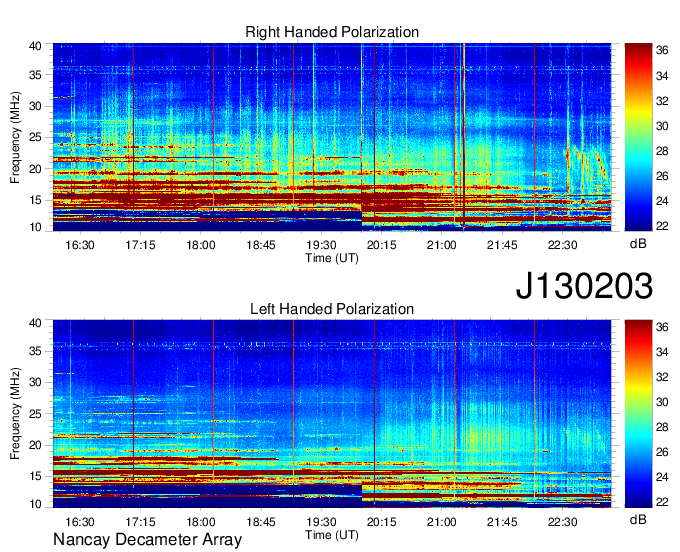Click the "Right Handed Polarization" plot title
680x552 pixels.
332,32
